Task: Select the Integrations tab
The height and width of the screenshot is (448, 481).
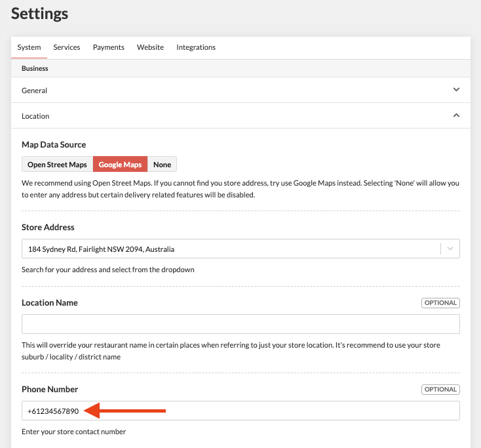Action: coord(196,47)
